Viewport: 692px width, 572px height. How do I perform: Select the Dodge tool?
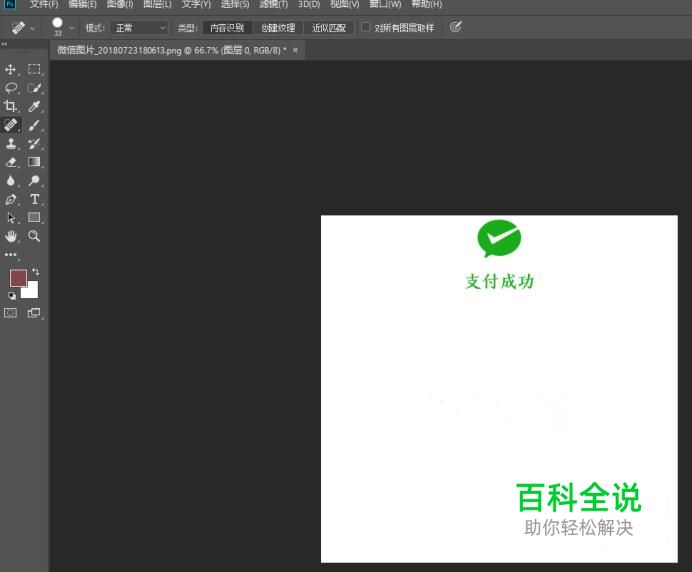pos(34,181)
